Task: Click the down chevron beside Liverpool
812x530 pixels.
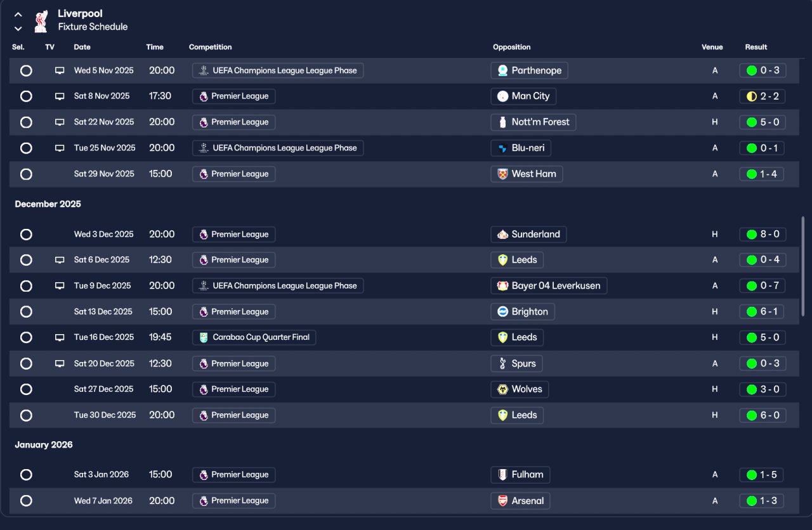Action: coord(18,29)
